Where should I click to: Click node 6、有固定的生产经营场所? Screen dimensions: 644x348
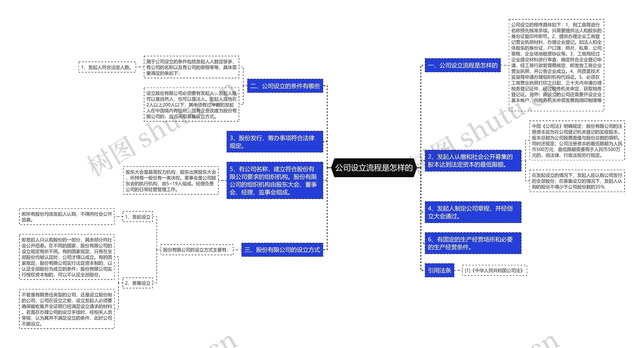tap(473, 243)
